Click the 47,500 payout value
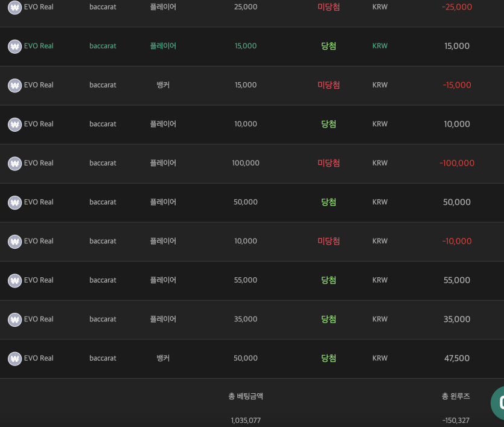The image size is (504, 427). click(457, 358)
